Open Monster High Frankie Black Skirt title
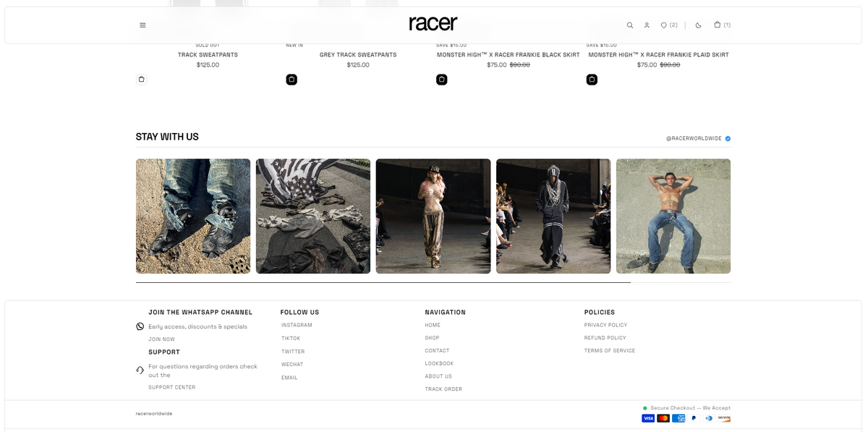This screenshot has height=432, width=868. [x=509, y=55]
